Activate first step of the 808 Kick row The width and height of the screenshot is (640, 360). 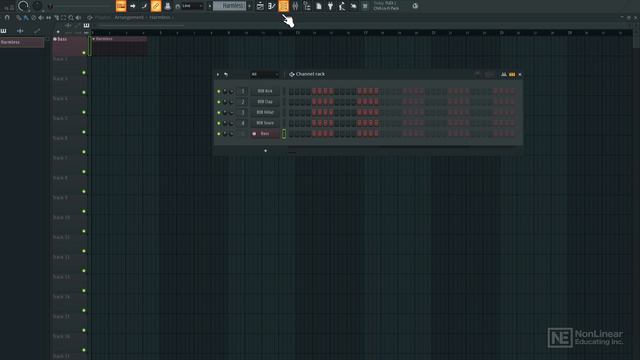[x=291, y=91]
